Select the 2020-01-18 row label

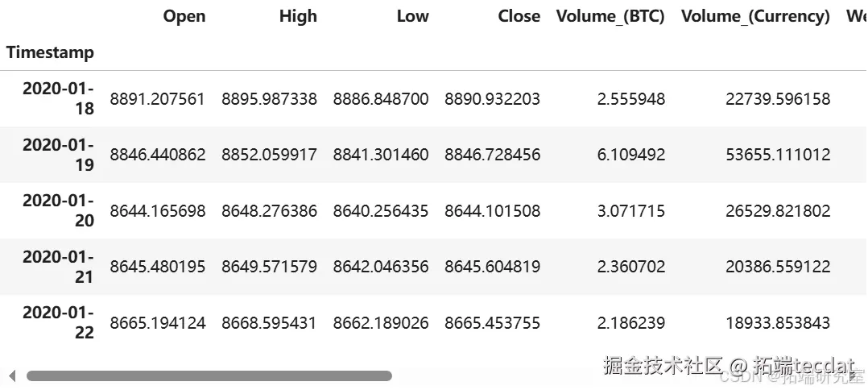coord(58,98)
